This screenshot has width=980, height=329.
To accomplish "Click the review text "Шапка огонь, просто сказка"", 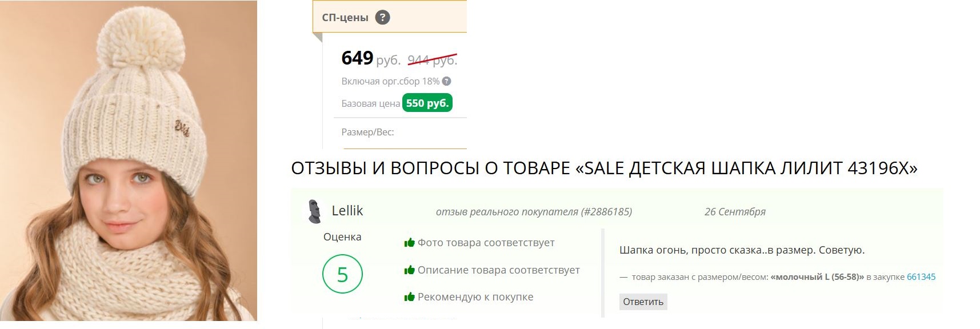I will pyautogui.click(x=741, y=250).
